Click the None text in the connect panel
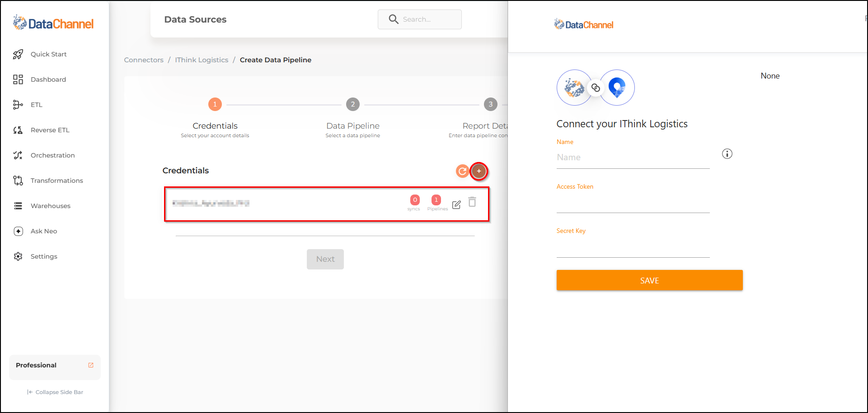Viewport: 868px width, 413px height. click(x=770, y=76)
